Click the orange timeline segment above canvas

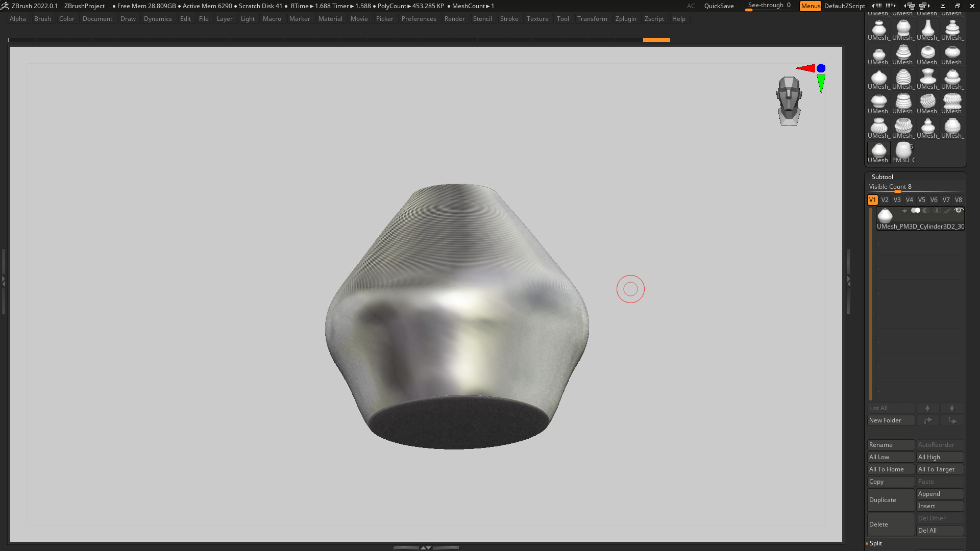(x=656, y=40)
